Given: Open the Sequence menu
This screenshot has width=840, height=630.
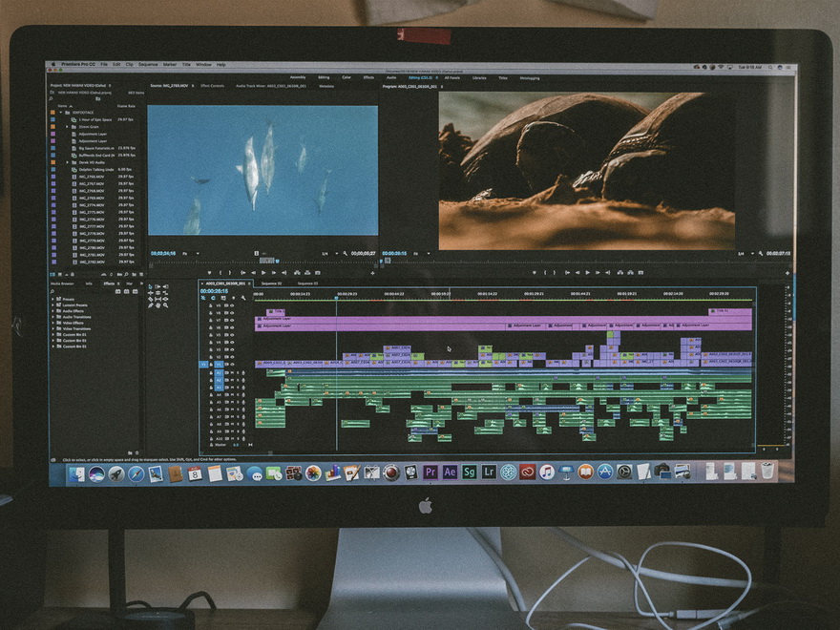Looking at the screenshot, I should tap(148, 64).
